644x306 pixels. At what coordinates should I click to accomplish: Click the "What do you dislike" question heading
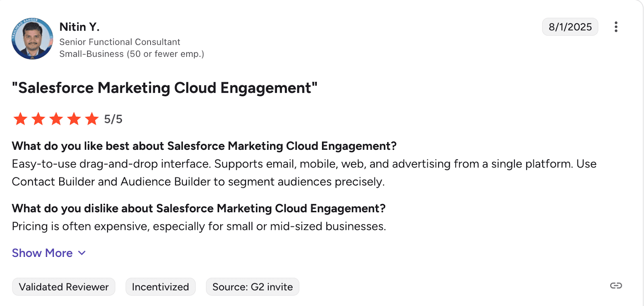pyautogui.click(x=198, y=209)
